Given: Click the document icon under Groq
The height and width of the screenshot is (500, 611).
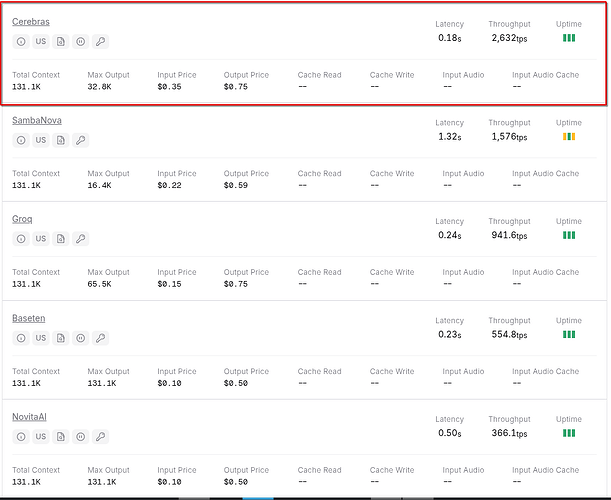Looking at the screenshot, I should (x=61, y=239).
